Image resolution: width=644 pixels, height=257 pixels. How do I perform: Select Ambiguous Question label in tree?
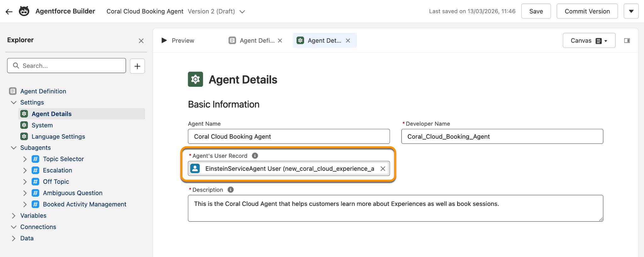point(73,193)
